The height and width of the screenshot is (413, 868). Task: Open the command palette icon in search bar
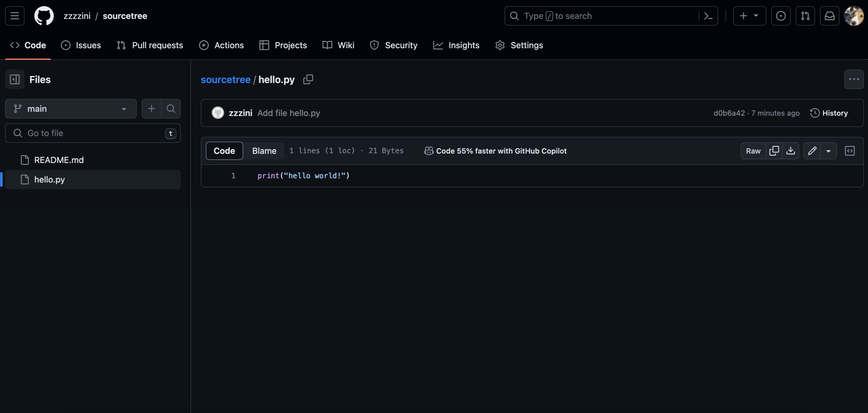[x=708, y=16]
